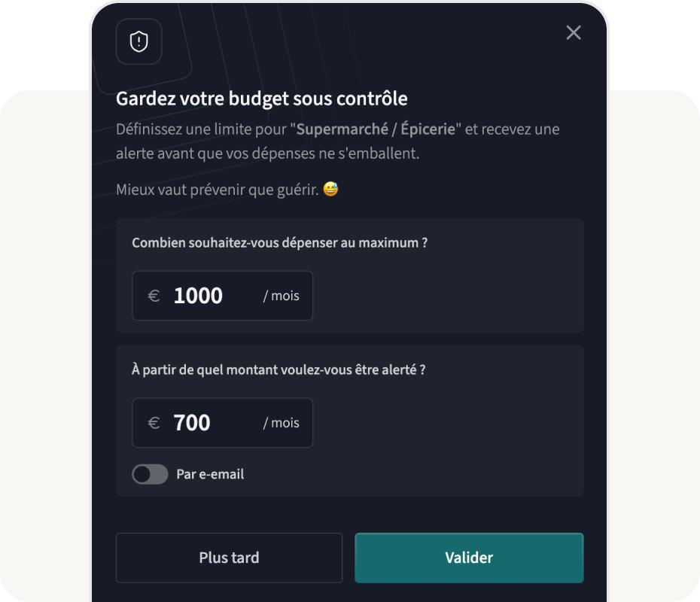Click "Combien souhaitez-vous dépenser au maximum ?" label
700x602 pixels.
point(279,242)
